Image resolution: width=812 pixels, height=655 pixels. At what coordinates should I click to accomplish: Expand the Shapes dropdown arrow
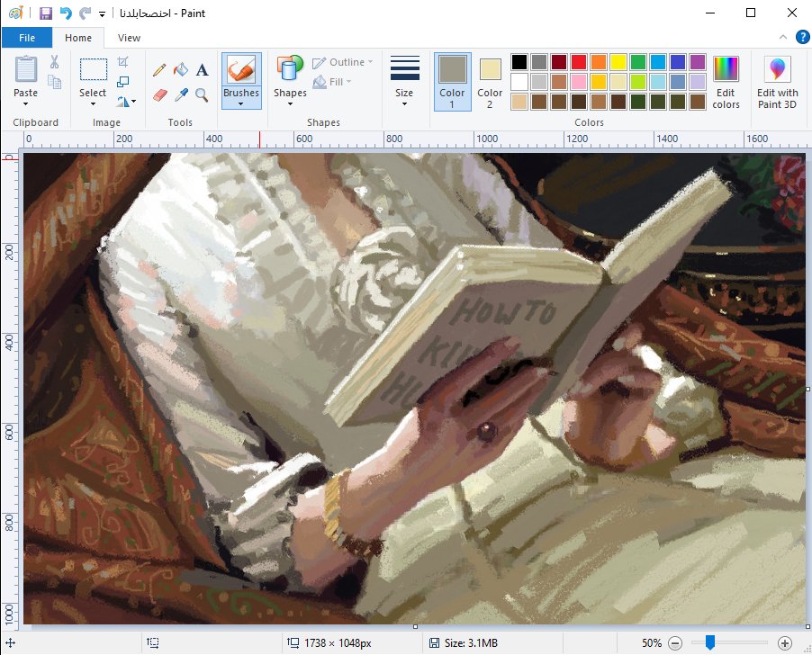point(290,104)
